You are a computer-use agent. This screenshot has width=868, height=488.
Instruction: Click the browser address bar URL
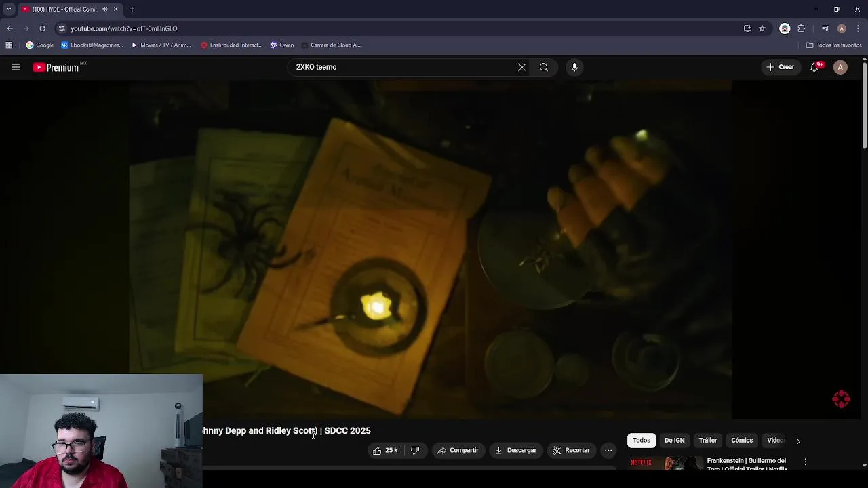point(124,28)
